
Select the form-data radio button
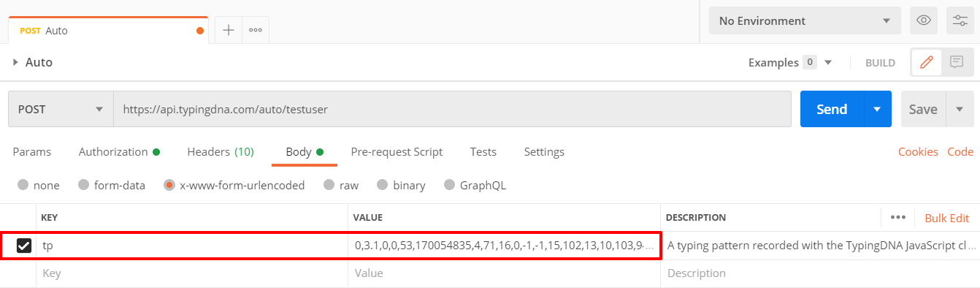(83, 186)
